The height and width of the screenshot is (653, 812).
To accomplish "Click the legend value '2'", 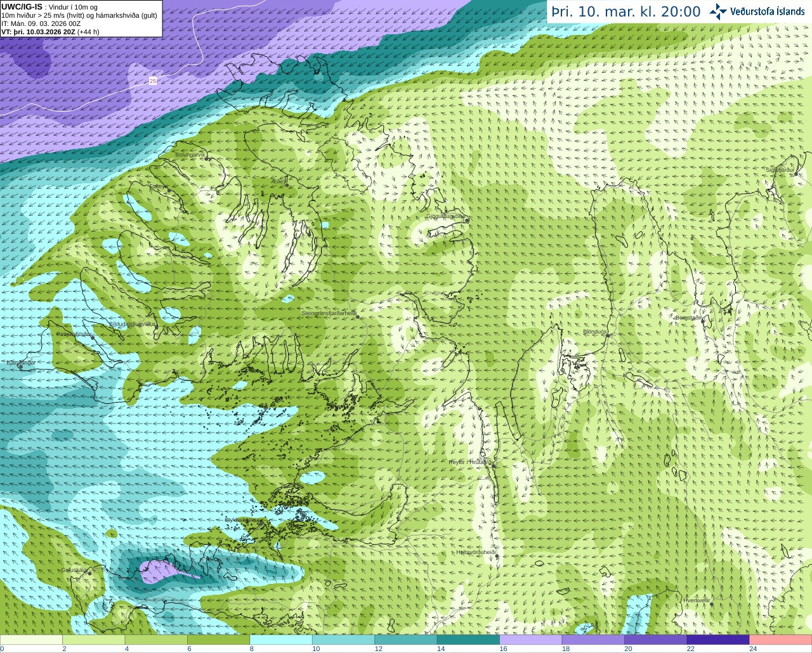I will pyautogui.click(x=65, y=649).
